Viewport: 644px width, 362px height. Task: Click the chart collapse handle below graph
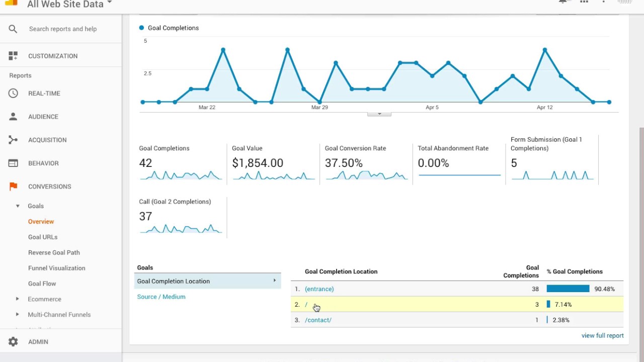[379, 114]
